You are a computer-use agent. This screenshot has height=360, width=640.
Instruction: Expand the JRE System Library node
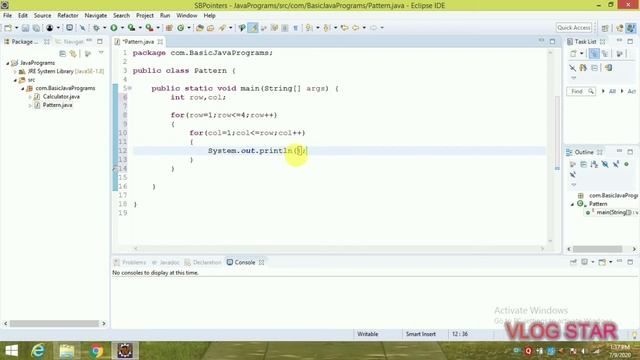point(16,71)
